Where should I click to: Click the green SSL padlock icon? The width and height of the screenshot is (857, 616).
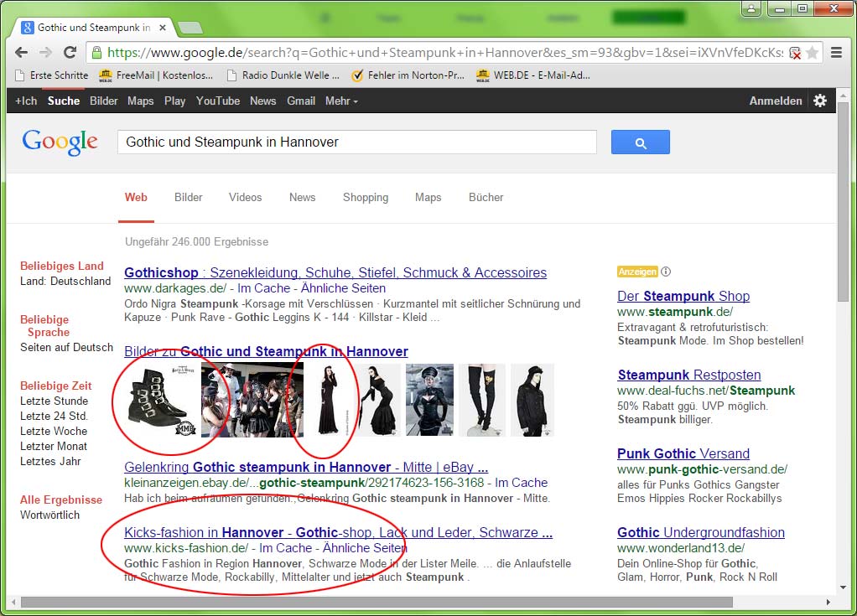tap(96, 53)
